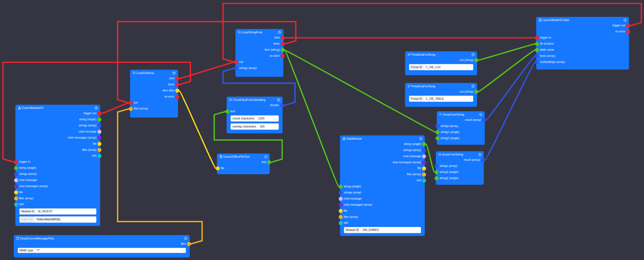Click the LoopFileArray list icon
Screen dimensions: 644x260
[x=134, y=73]
